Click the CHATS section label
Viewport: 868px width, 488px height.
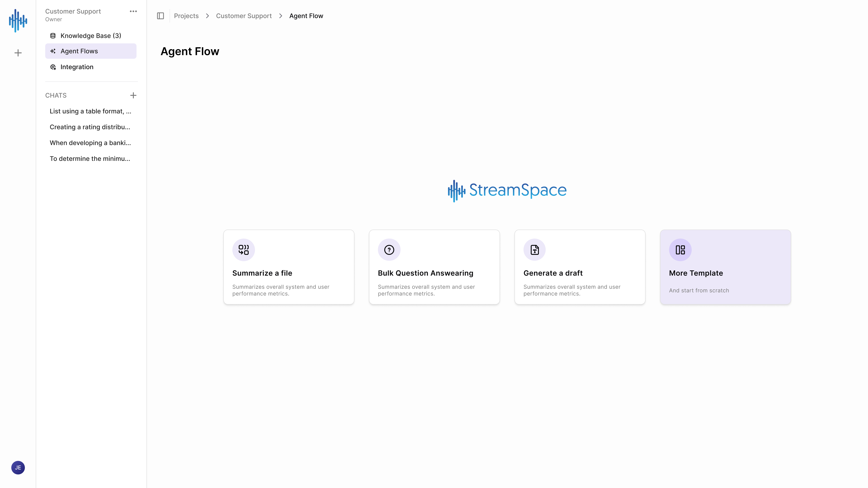point(56,95)
